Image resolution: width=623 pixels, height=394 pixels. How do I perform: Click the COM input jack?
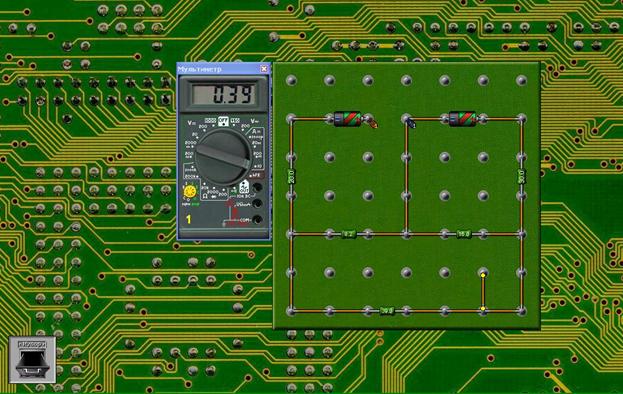pos(257,219)
